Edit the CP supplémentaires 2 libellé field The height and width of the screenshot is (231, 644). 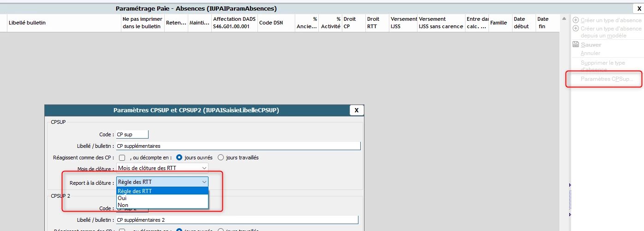pos(237,220)
